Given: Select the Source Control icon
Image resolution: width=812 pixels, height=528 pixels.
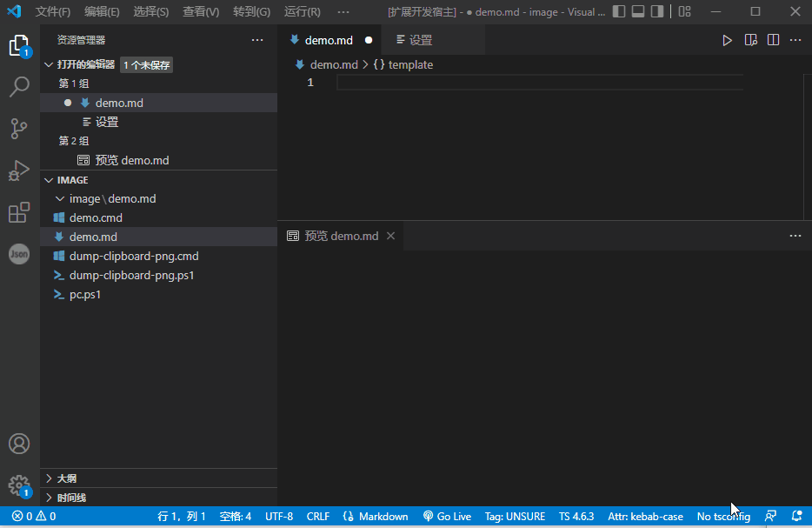Looking at the screenshot, I should [x=19, y=129].
